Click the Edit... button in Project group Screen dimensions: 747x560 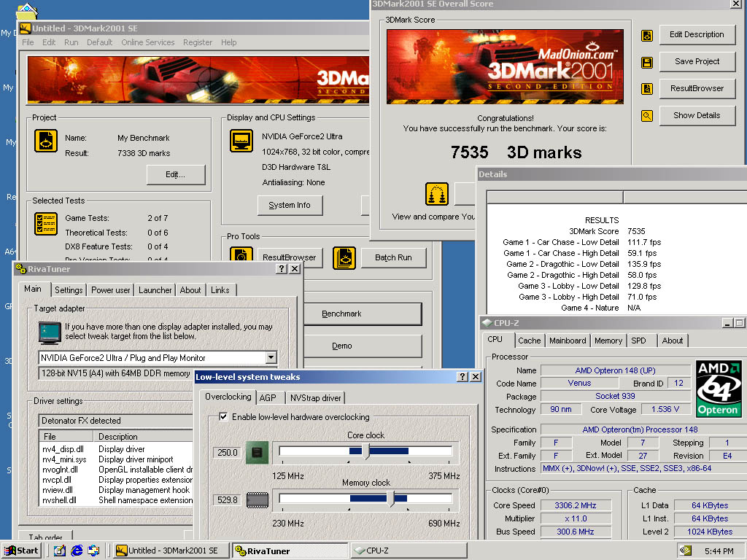[x=176, y=175]
